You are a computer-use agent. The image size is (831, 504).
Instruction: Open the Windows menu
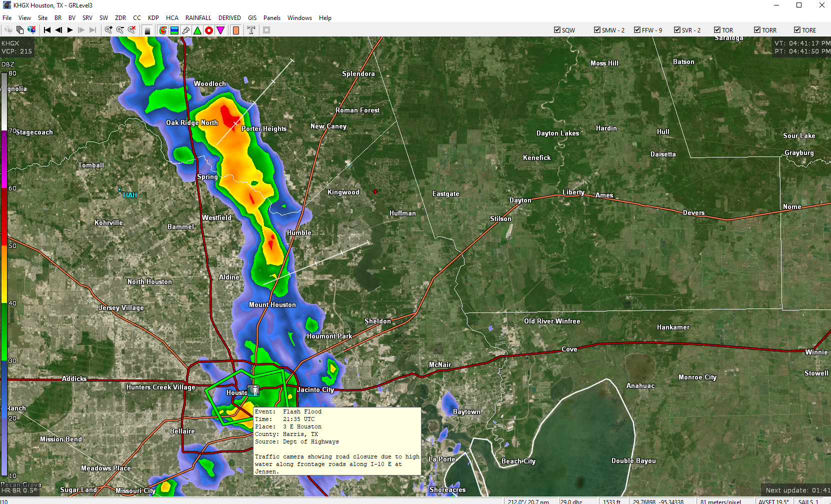299,18
